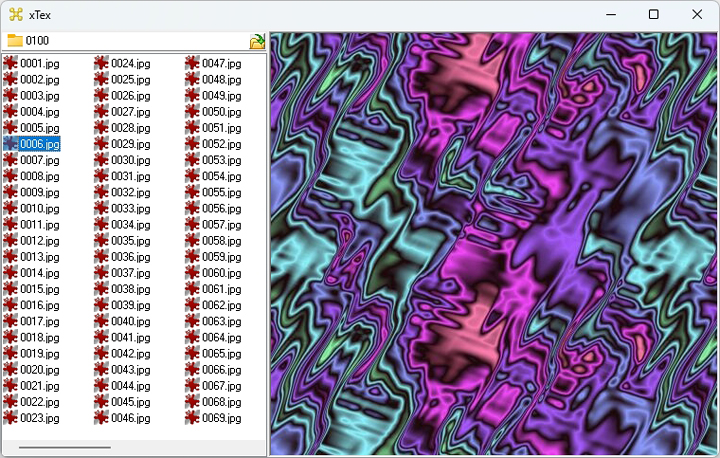Pick file 0029.jpg from the list
Viewport: 720px width, 458px height.
click(x=130, y=144)
